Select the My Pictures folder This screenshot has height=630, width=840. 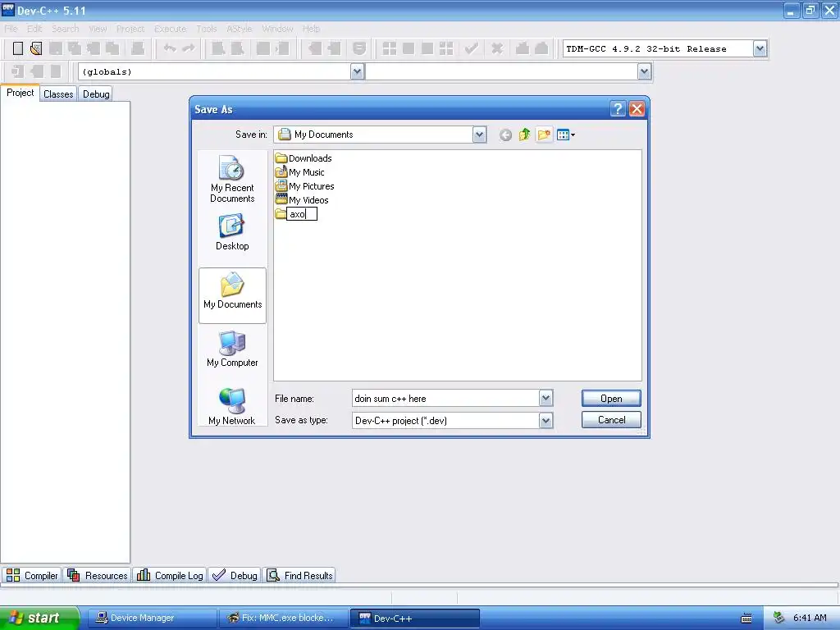tap(304, 186)
